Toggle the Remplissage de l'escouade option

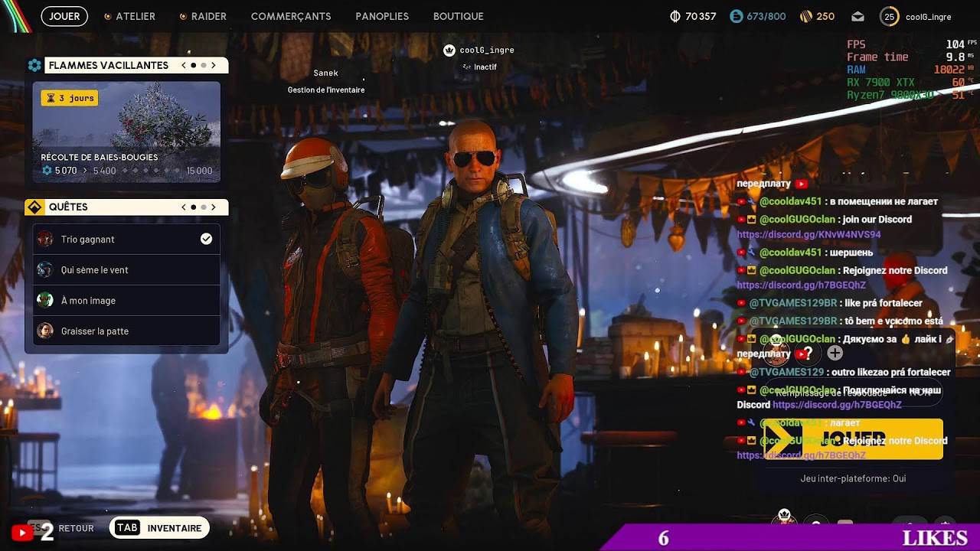(x=854, y=391)
